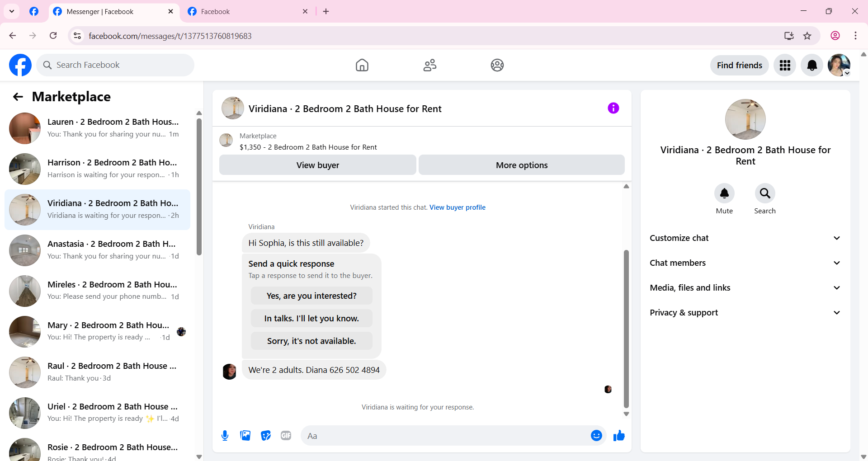868x461 pixels.
Task: Open Uriel's conversation
Action: [x=97, y=413]
